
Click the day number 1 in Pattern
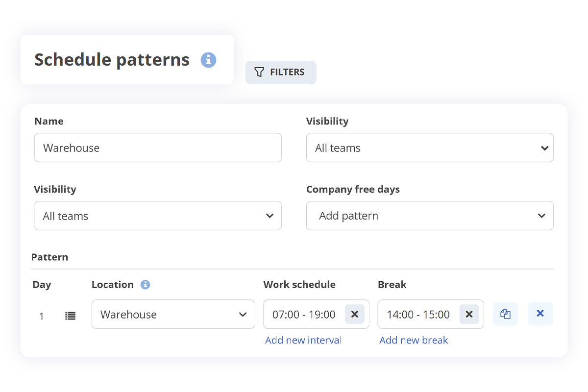pyautogui.click(x=42, y=317)
